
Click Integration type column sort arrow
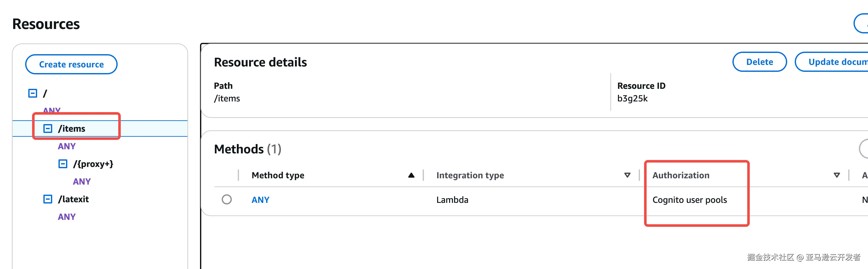[627, 175]
